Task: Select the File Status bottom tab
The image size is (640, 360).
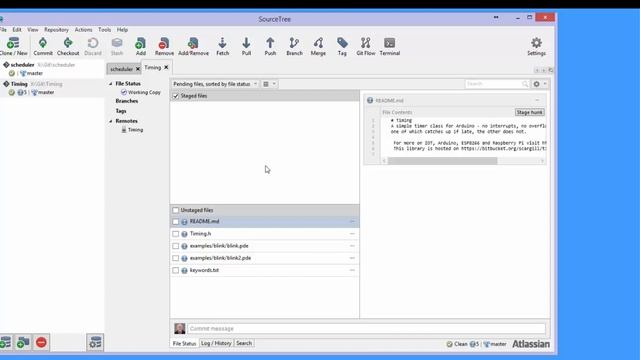Action: coord(184,344)
